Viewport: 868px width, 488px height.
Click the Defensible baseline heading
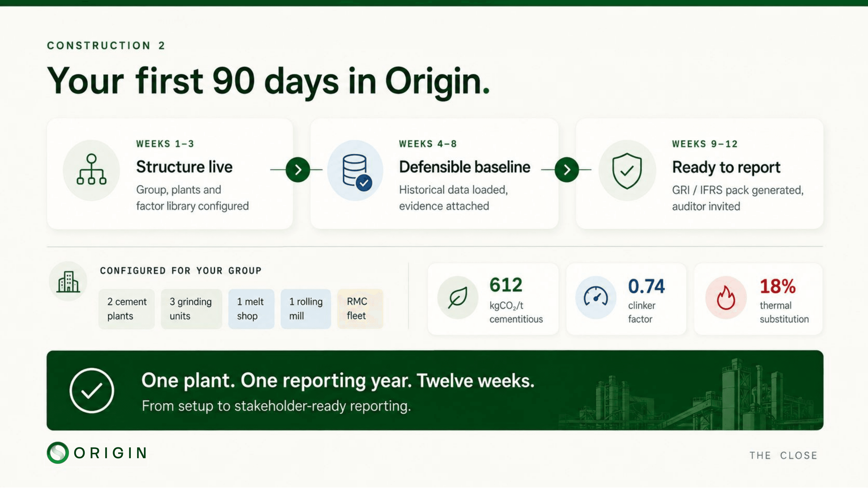click(x=465, y=167)
